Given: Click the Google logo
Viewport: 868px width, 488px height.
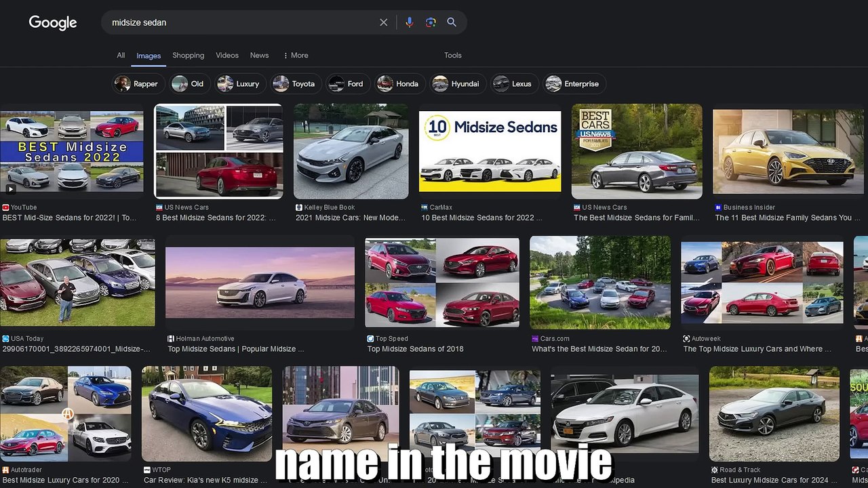Looking at the screenshot, I should coord(53,23).
